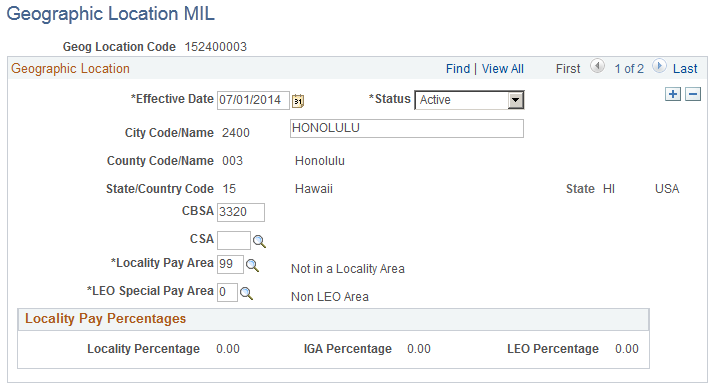Click the View All link

(503, 69)
